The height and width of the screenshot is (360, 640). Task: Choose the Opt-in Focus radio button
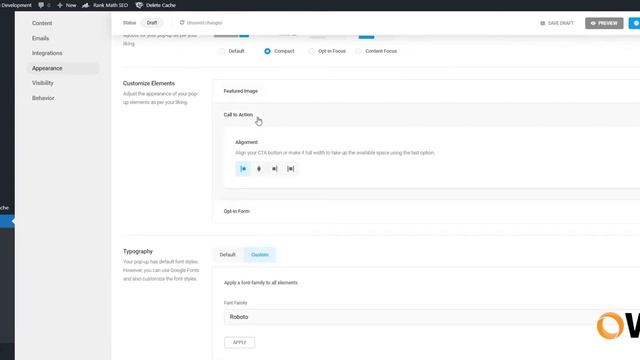click(x=311, y=51)
